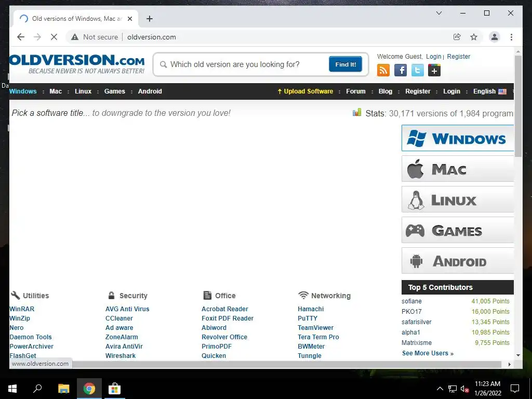Select Android in navigation bar

click(150, 91)
